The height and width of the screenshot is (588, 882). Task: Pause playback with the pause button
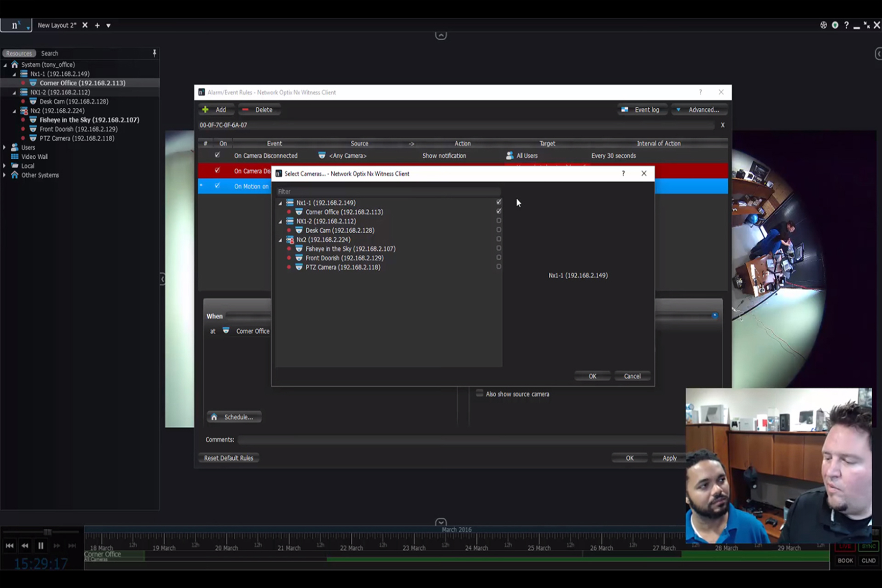pos(41,545)
